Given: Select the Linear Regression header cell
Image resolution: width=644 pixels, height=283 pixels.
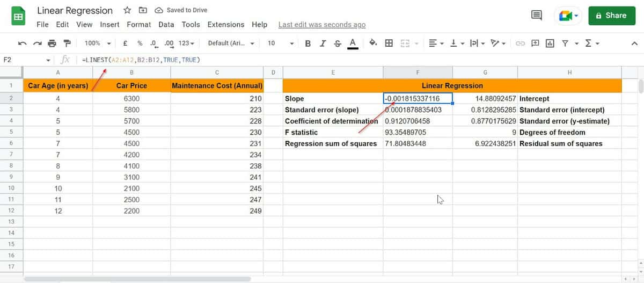Looking at the screenshot, I should [x=452, y=85].
